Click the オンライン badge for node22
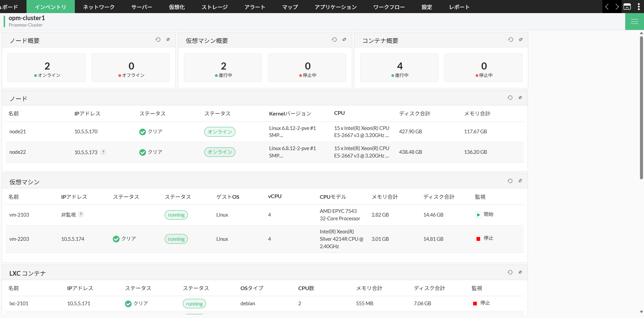 coord(220,152)
